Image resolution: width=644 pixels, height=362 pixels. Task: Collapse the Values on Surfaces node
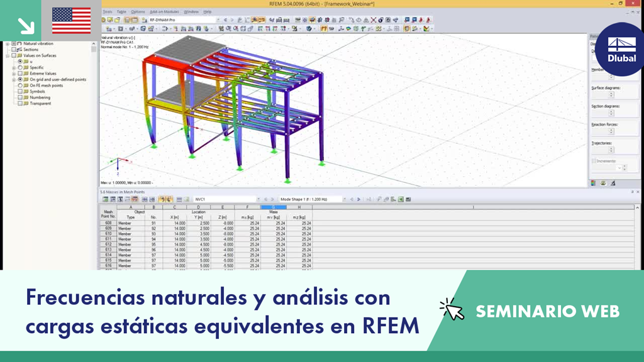point(8,55)
